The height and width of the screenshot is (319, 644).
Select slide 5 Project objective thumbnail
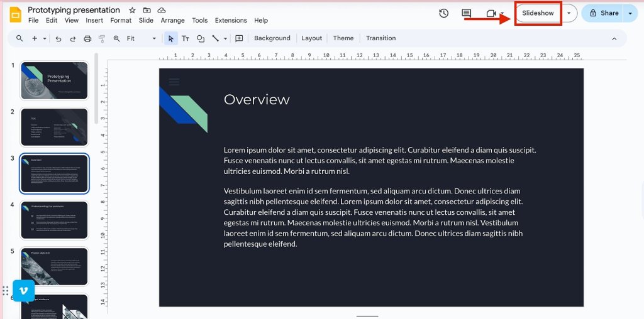(54, 266)
